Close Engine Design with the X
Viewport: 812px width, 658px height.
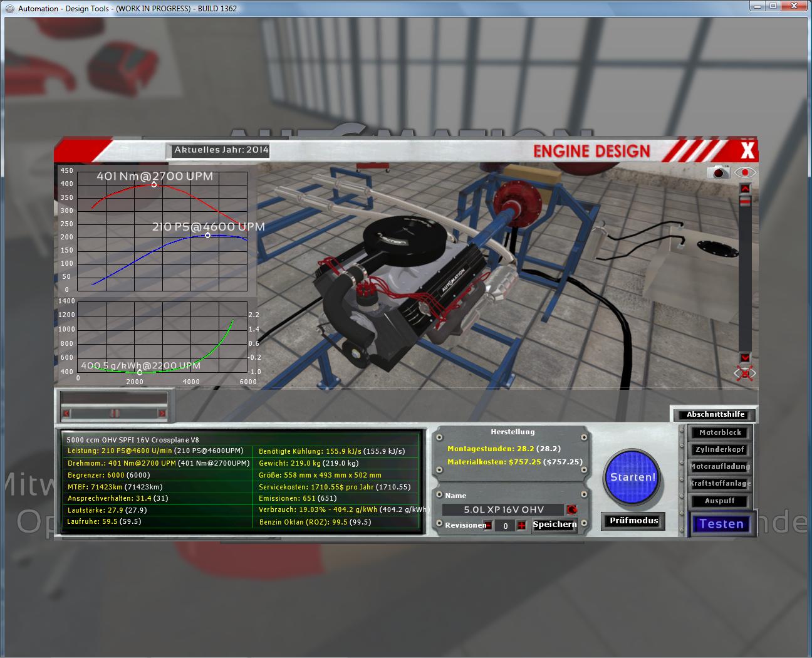[x=747, y=150]
